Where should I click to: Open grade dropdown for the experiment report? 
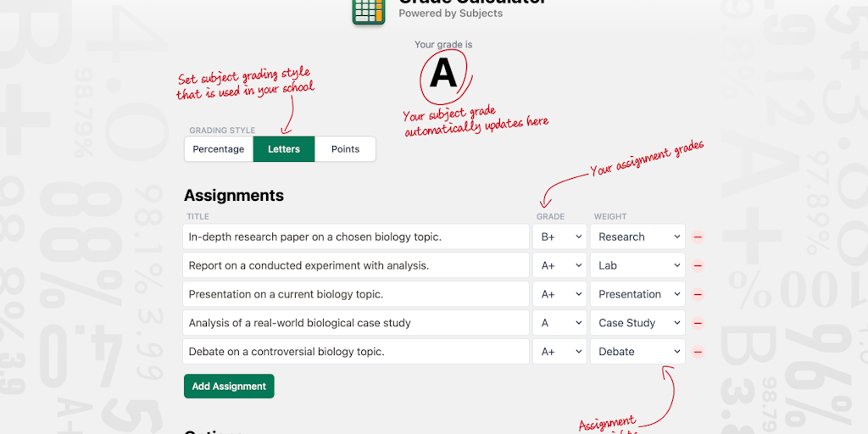[x=559, y=266]
